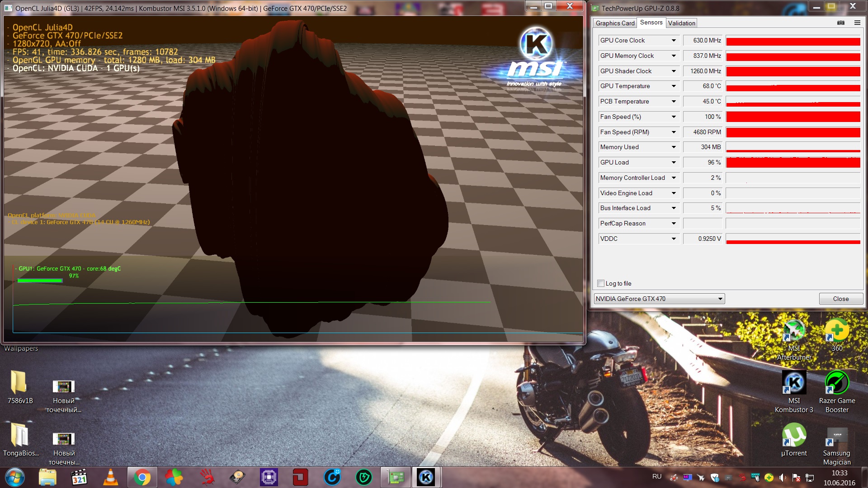Expand the GPU Core Clock dropdown arrow
Image resolution: width=868 pixels, height=488 pixels.
(x=673, y=41)
